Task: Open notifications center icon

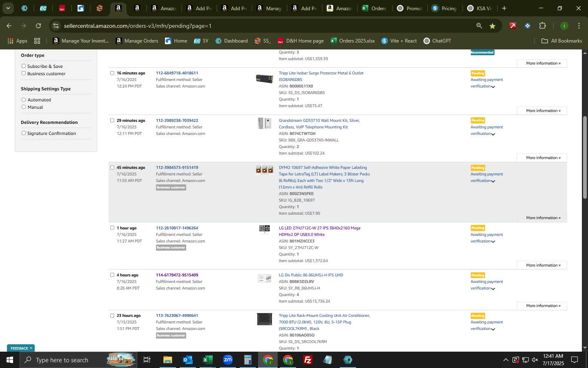Action: pyautogui.click(x=575, y=360)
